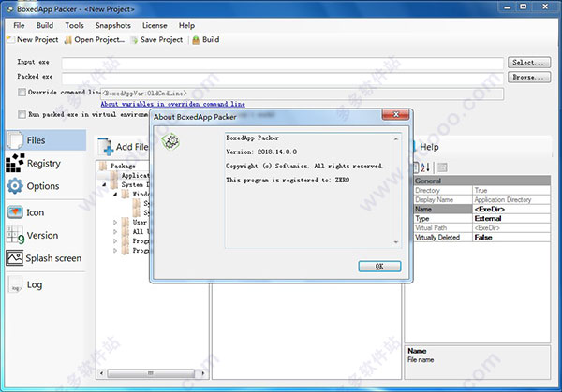562x392 pixels.
Task: Toggle Override command line checkbox
Action: click(x=22, y=93)
